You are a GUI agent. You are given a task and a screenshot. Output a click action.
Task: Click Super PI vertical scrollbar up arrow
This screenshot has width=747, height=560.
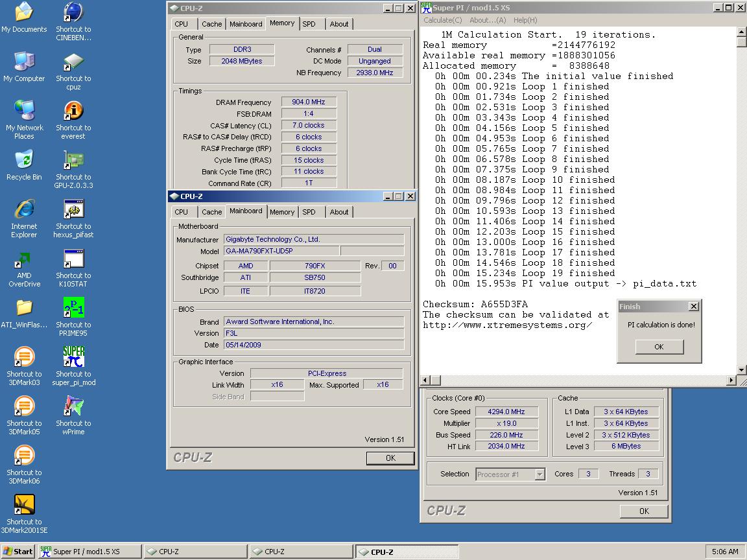click(x=741, y=31)
